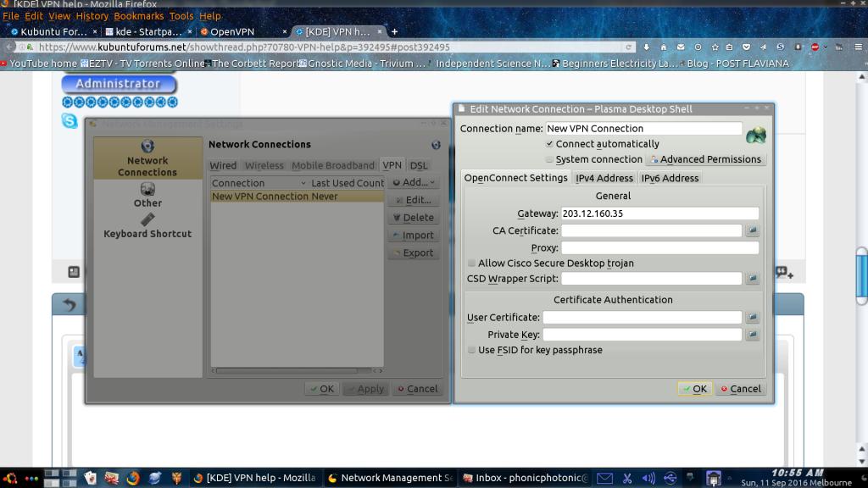
Task: Click browse icon next to CA Certificate field
Action: click(x=753, y=230)
